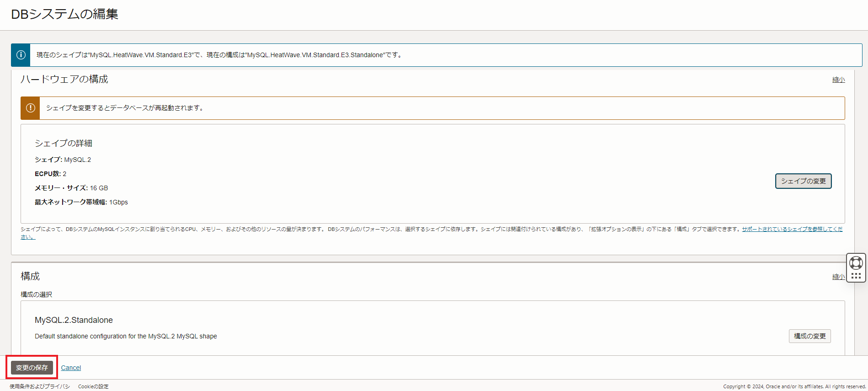Click the warning icon in the restart notice
The image size is (868, 391).
tap(31, 108)
